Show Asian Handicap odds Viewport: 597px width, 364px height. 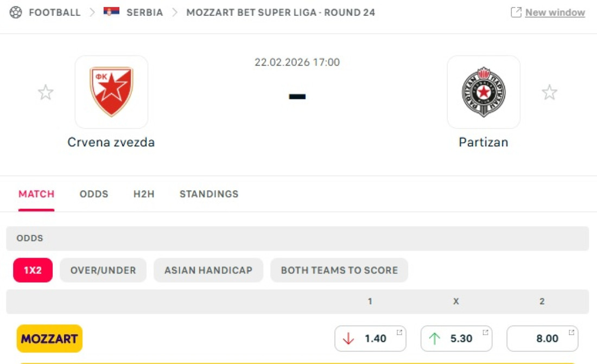(x=208, y=270)
